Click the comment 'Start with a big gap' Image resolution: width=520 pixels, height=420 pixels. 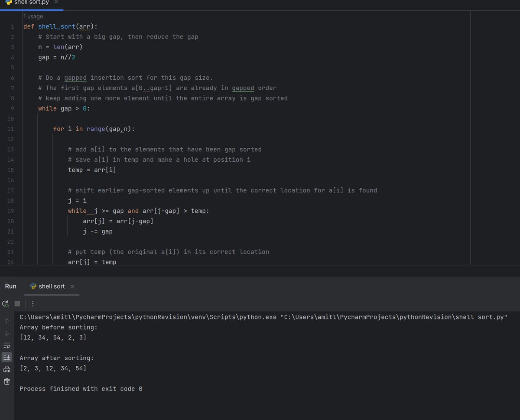(x=118, y=37)
